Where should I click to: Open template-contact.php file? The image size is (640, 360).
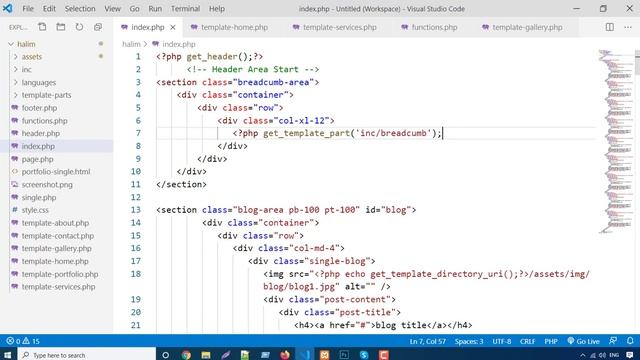pyautogui.click(x=58, y=236)
